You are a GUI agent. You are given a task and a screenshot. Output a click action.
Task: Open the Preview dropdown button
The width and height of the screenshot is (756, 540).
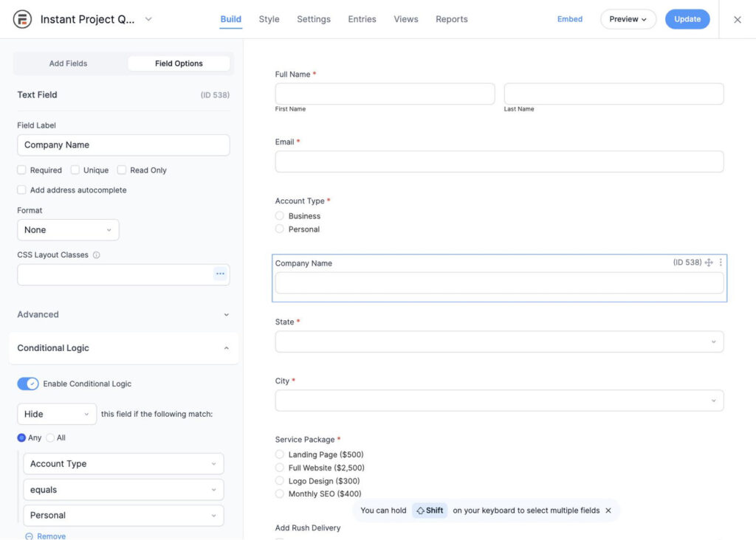tap(628, 19)
